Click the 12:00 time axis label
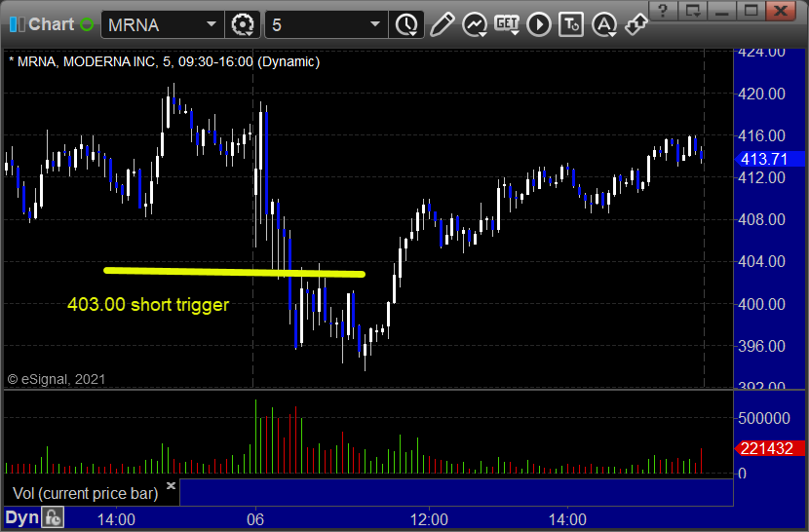Image resolution: width=809 pixels, height=532 pixels. tap(429, 519)
